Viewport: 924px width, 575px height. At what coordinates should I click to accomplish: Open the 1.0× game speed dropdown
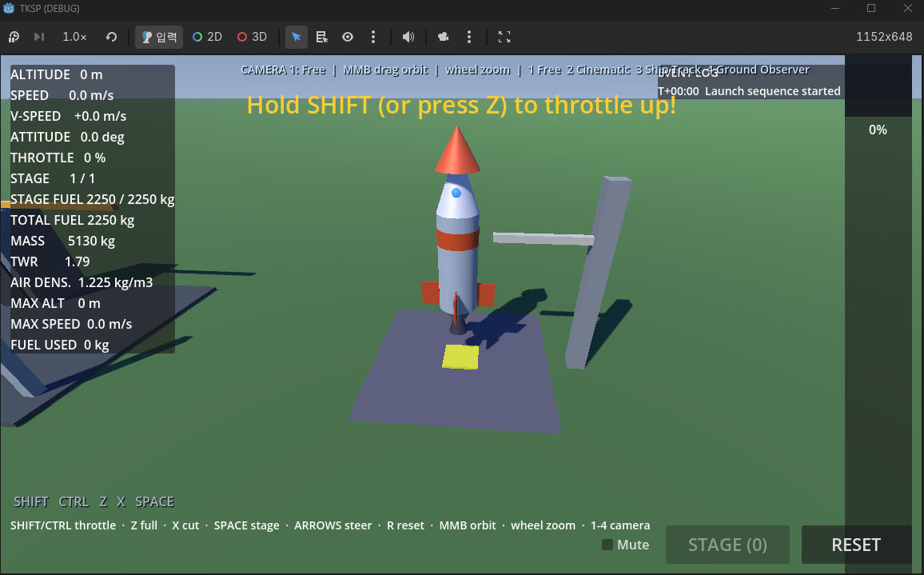point(75,37)
